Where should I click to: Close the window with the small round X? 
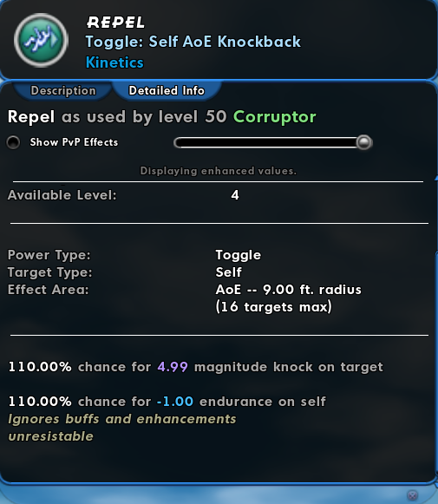click(x=412, y=495)
